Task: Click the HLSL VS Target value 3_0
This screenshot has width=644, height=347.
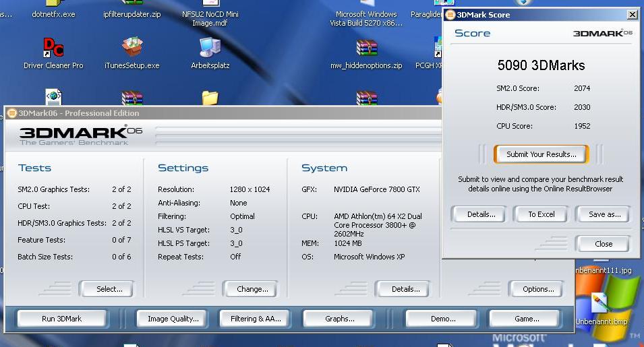Action: (236, 230)
